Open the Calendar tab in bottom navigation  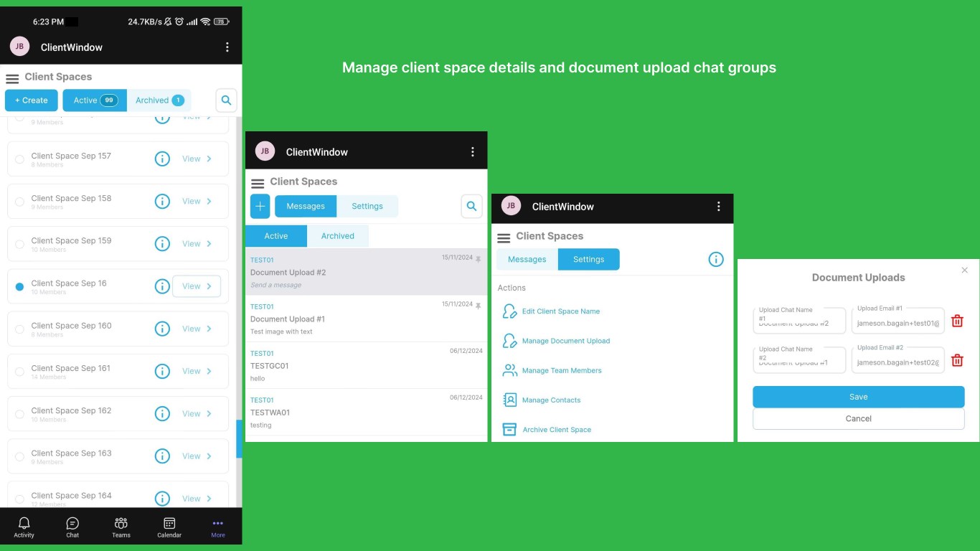pyautogui.click(x=169, y=527)
